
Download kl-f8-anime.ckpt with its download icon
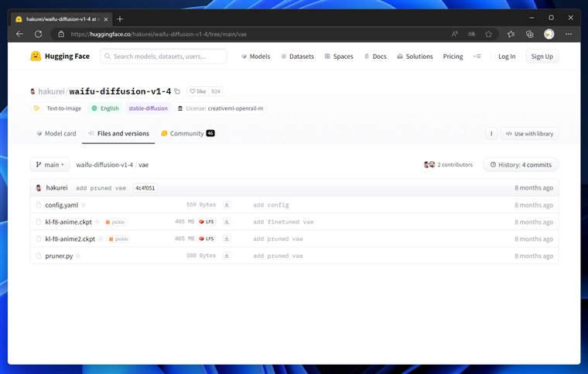click(x=227, y=221)
